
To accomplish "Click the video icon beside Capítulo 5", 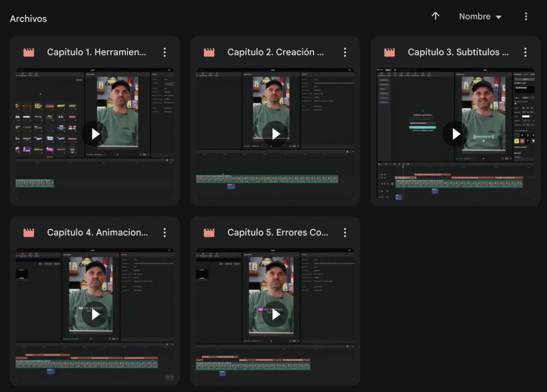I will point(209,233).
